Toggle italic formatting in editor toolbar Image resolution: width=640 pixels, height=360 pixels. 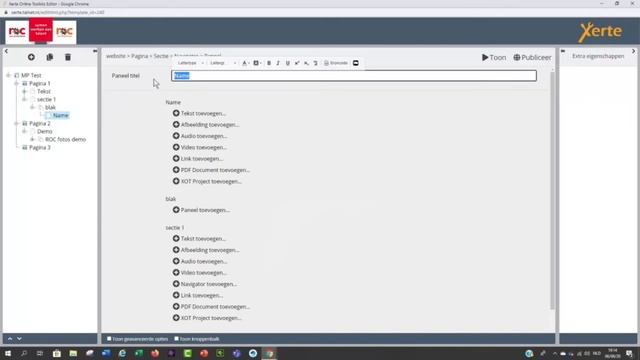278,63
